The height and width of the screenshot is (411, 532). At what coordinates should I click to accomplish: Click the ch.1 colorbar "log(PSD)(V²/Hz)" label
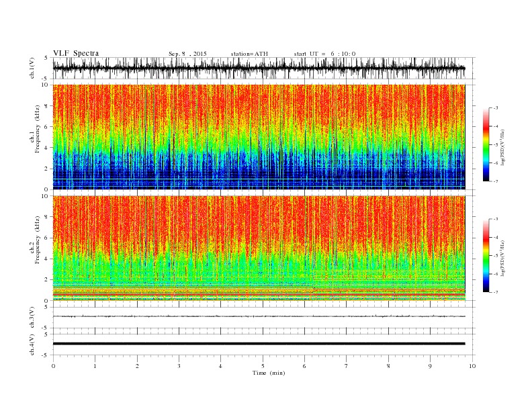[502, 147]
